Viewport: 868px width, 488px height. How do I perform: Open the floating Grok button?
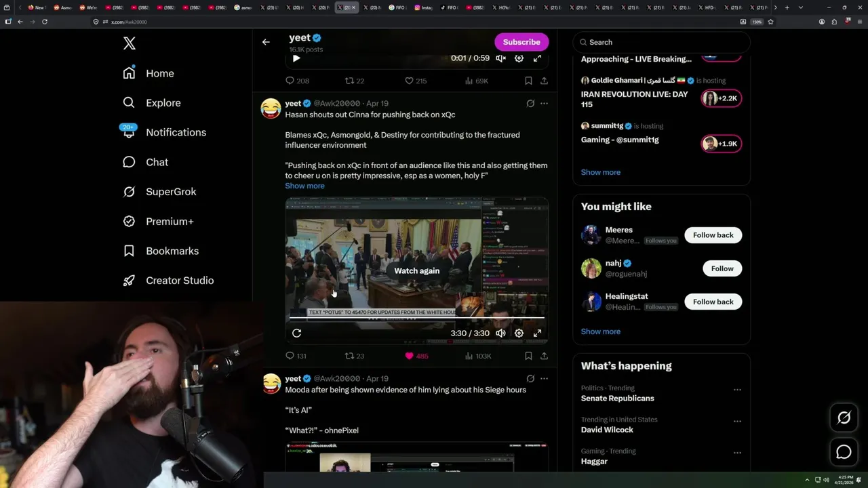tap(844, 418)
